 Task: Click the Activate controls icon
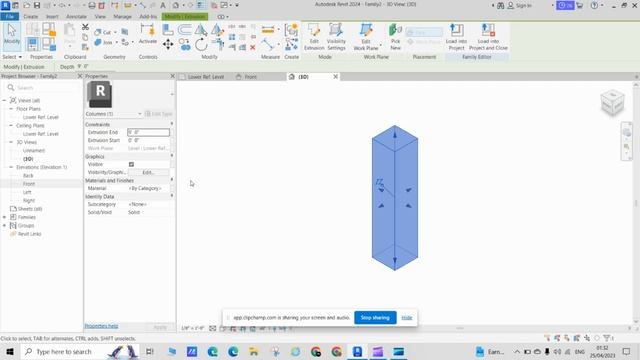[x=147, y=34]
